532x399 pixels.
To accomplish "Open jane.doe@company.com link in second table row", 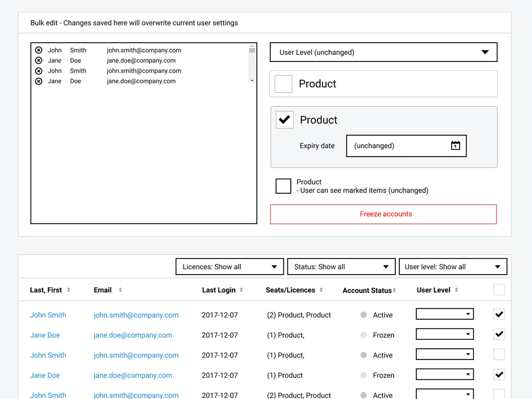I will click(133, 335).
